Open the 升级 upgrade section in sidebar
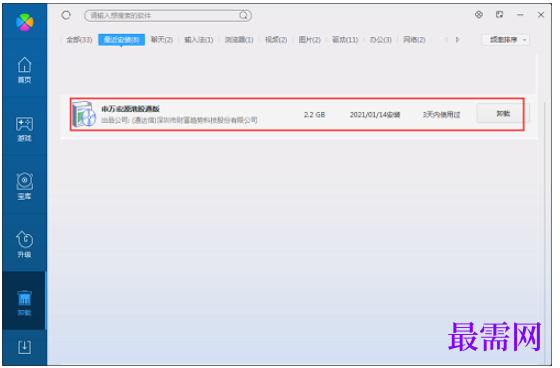The width and height of the screenshot is (560, 368). (x=24, y=244)
